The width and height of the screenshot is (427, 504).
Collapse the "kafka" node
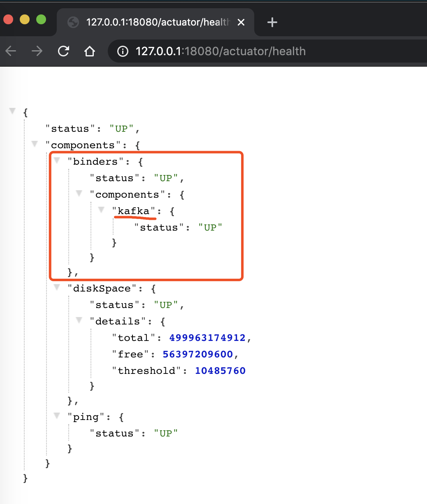pyautogui.click(x=101, y=210)
